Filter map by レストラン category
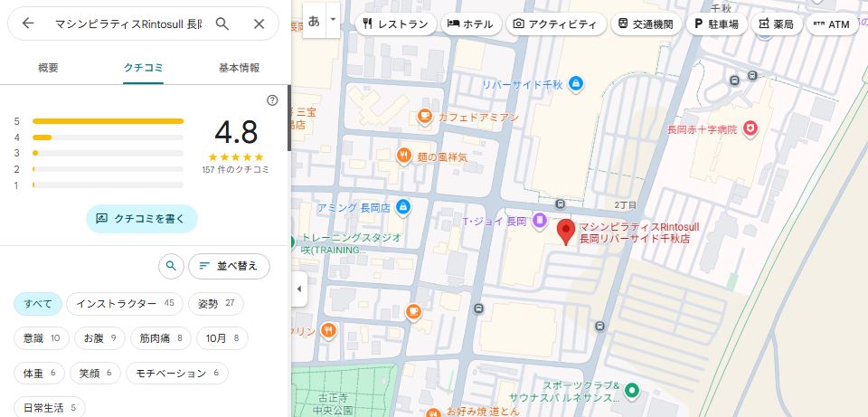Image resolution: width=868 pixels, height=417 pixels. click(x=394, y=24)
